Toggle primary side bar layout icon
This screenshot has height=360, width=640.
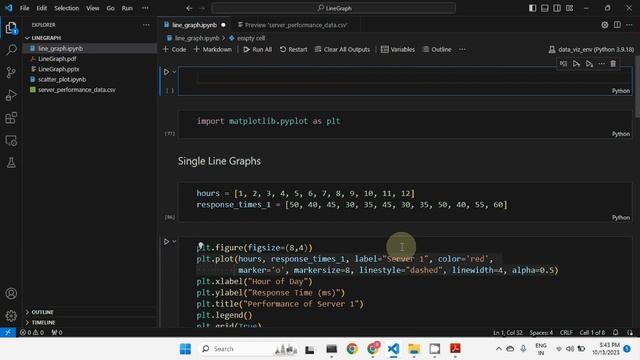532,8
